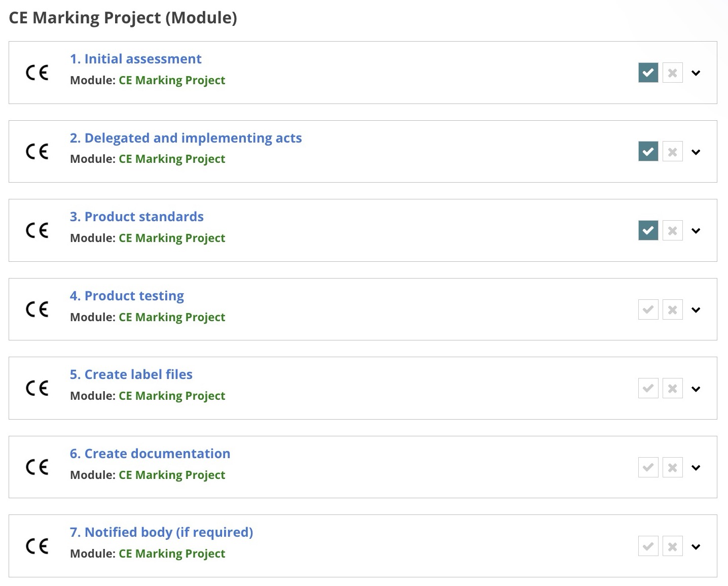
Task: Mark Create label files with X button
Action: [x=672, y=388]
